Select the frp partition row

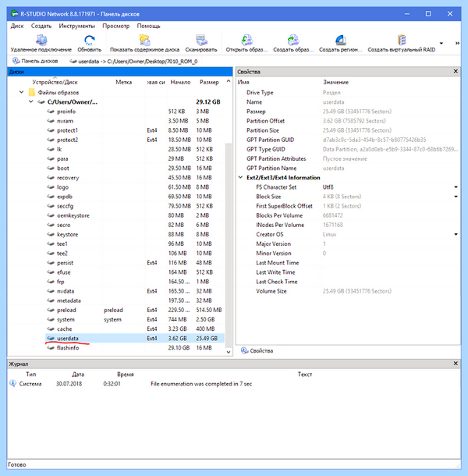[135, 282]
